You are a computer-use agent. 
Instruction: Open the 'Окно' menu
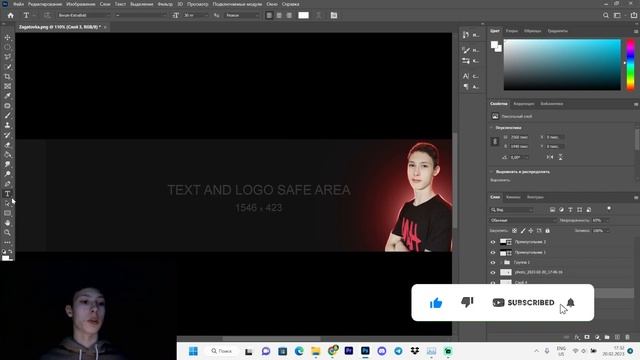pos(271,4)
